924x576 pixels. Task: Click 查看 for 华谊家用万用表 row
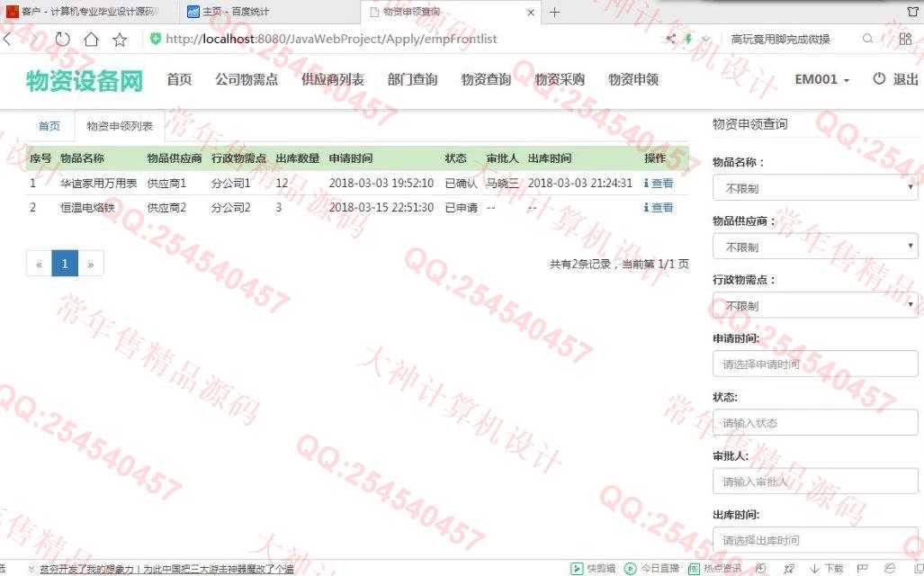662,184
